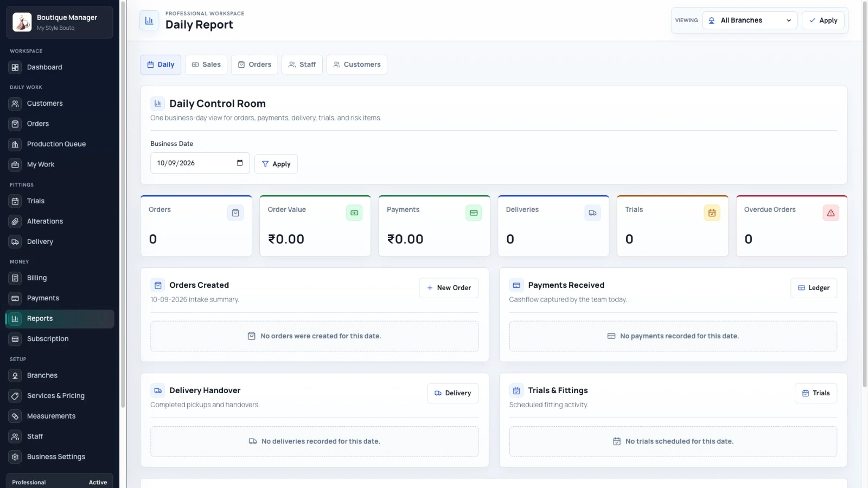Apply the branch selection in header
Viewport: 868px width, 488px height.
tap(823, 21)
